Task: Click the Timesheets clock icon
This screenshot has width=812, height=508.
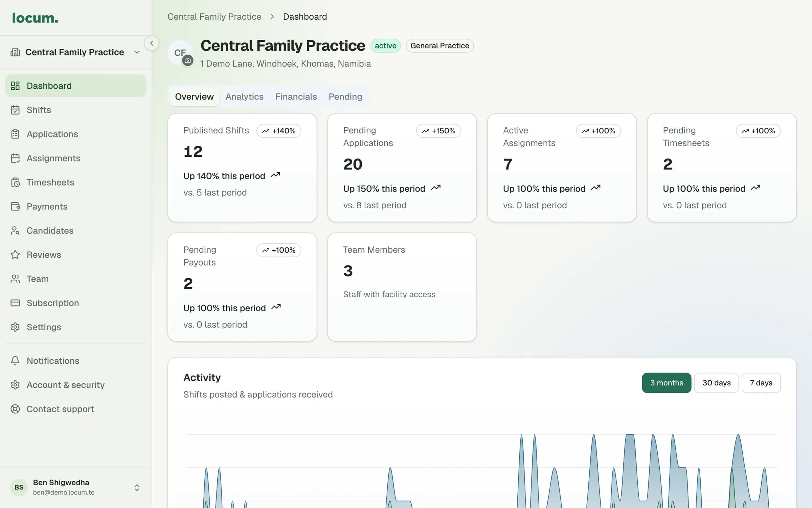Action: 15,182
